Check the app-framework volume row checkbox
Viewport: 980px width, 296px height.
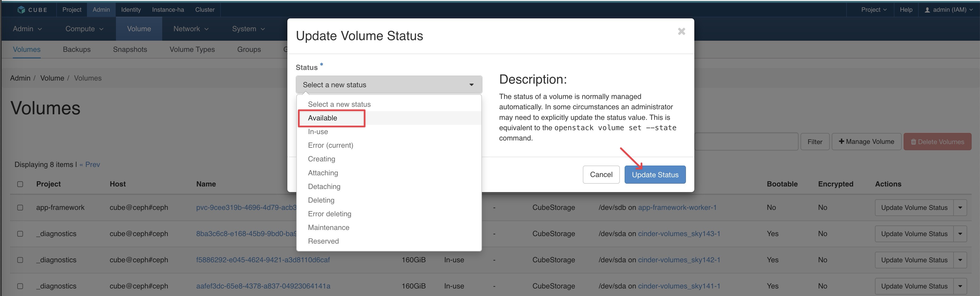[20, 208]
